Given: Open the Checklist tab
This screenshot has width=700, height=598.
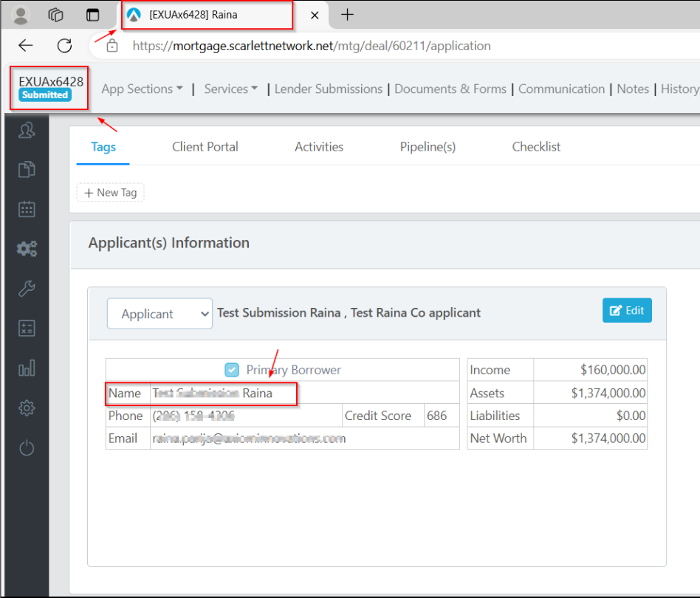Looking at the screenshot, I should [536, 147].
